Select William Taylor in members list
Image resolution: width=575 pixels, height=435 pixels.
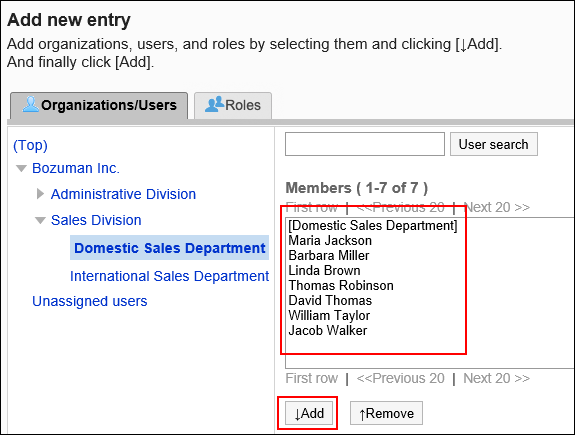tap(329, 315)
